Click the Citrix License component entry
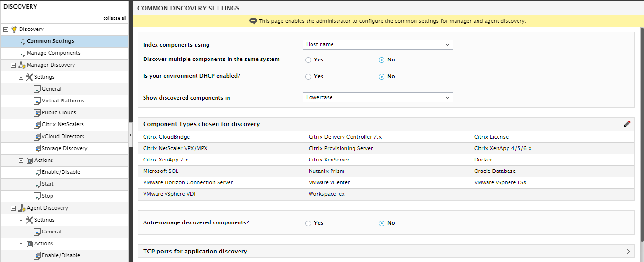This screenshot has width=644, height=262. point(491,137)
